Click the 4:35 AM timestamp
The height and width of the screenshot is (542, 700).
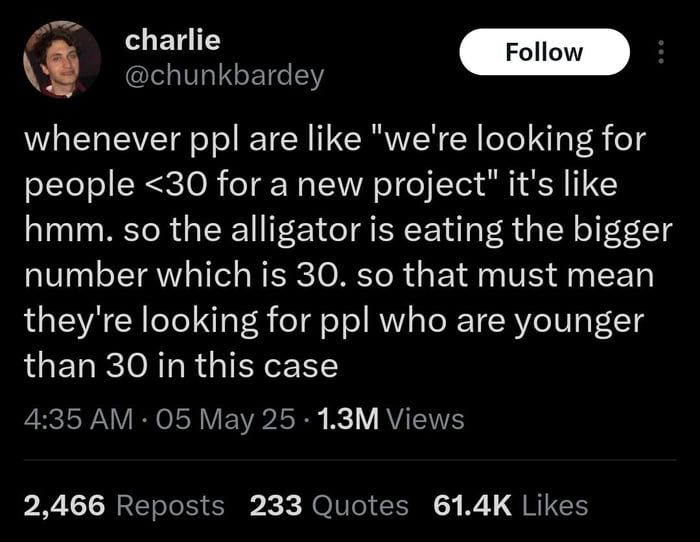[77, 420]
